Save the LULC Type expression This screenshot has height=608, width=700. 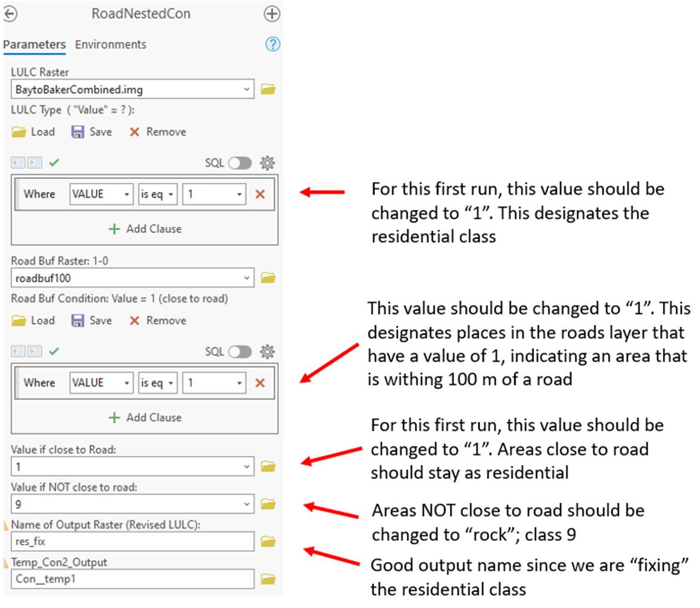(92, 132)
